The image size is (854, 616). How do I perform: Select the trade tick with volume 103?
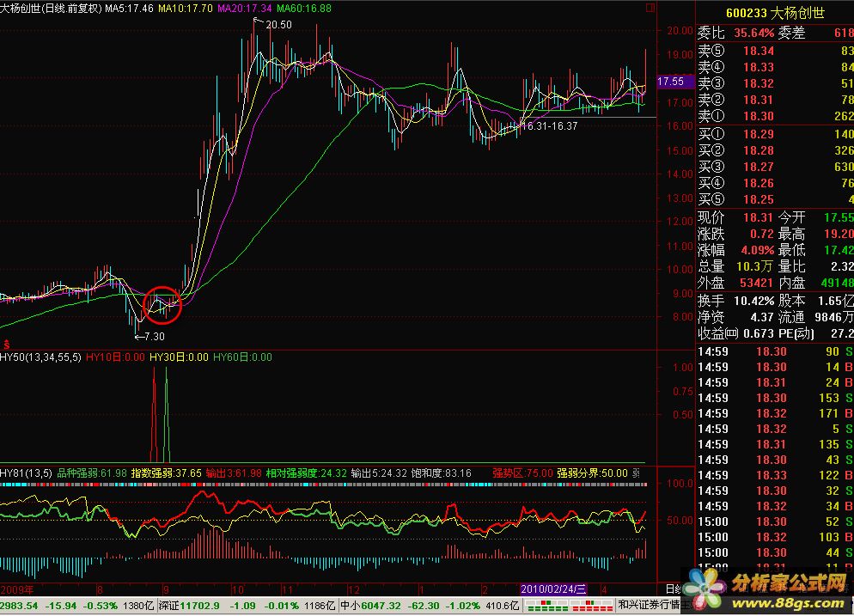[x=776, y=538]
